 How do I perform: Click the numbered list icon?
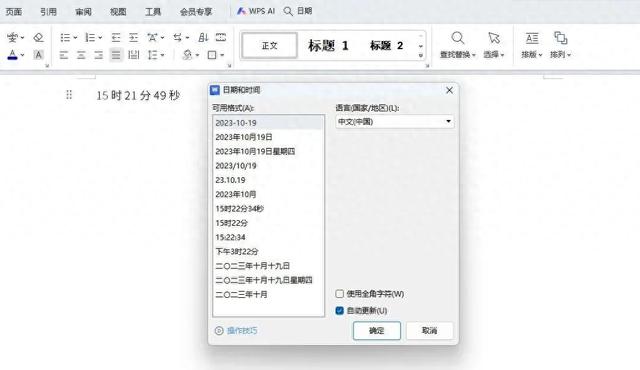(90, 38)
